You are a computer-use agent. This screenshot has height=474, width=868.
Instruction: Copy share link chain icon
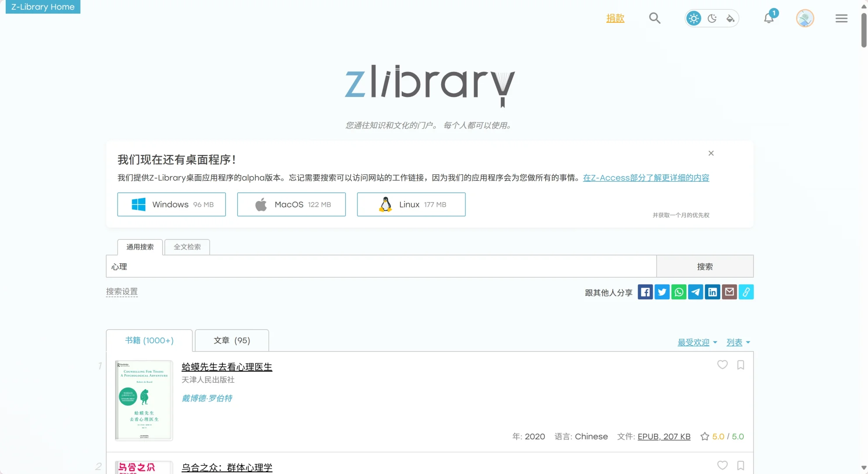click(x=746, y=292)
